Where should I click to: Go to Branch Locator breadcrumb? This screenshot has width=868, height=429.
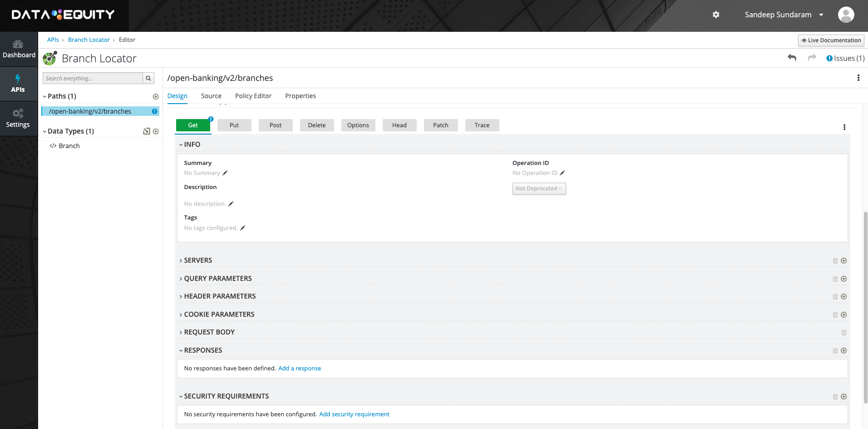coord(89,40)
